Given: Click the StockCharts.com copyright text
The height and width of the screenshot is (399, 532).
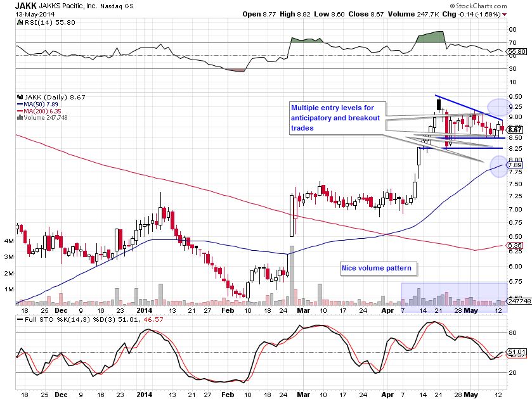Looking at the screenshot, I should [x=478, y=6].
